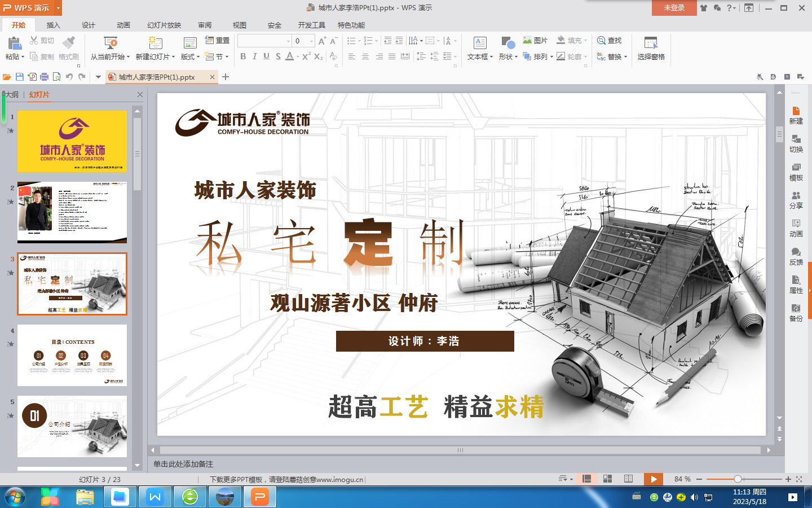Screen dimensions: 812x508
Task: Click 反馈 feedback in right sidebar
Action: tap(796, 256)
